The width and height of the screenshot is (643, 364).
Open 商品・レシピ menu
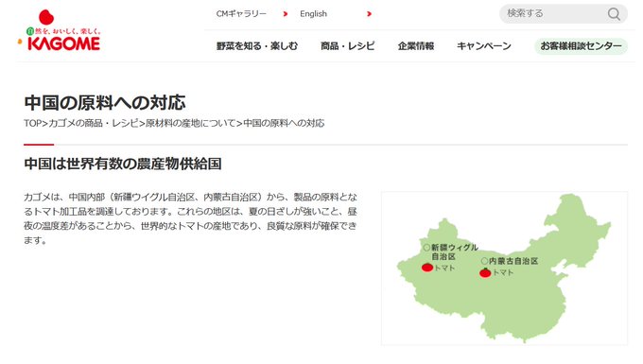click(348, 46)
